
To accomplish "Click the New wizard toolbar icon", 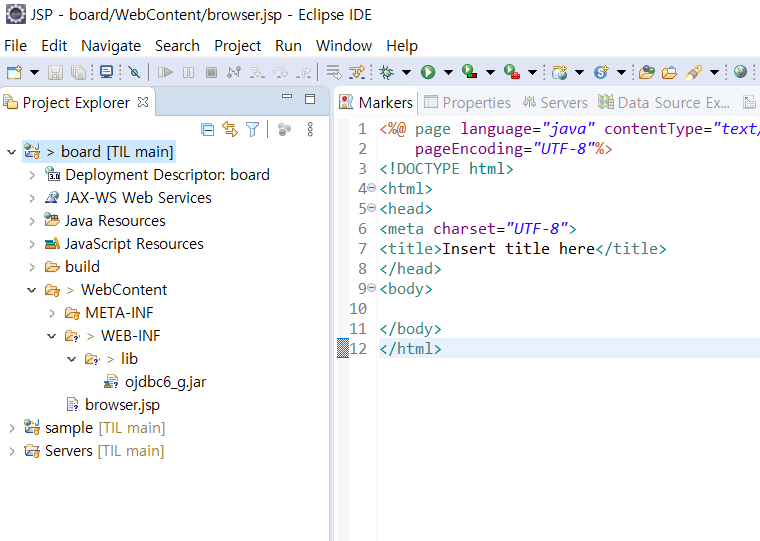I will pos(14,73).
